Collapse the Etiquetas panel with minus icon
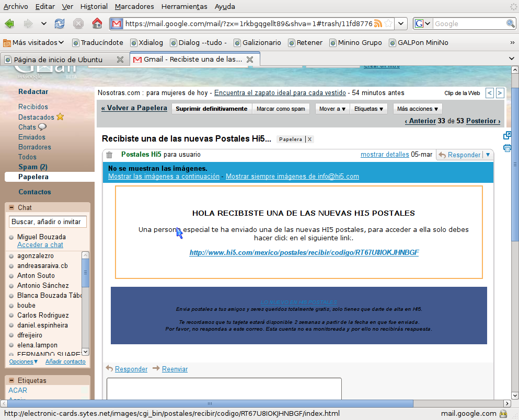Image resolution: width=519 pixels, height=420 pixels. click(x=11, y=380)
